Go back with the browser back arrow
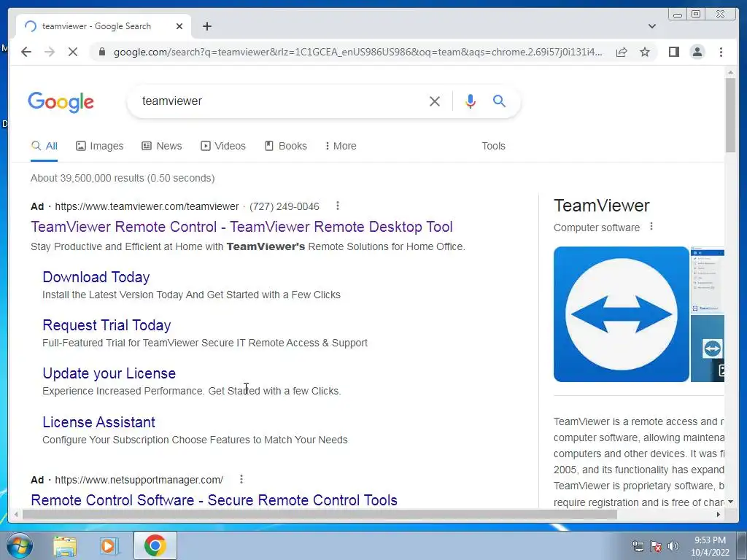747x560 pixels. click(26, 52)
